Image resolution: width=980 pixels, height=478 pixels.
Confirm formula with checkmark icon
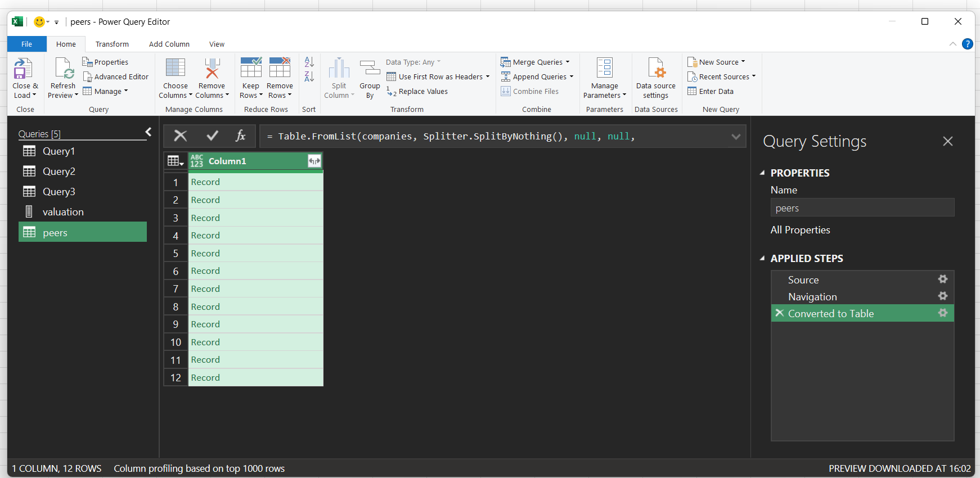(x=213, y=136)
